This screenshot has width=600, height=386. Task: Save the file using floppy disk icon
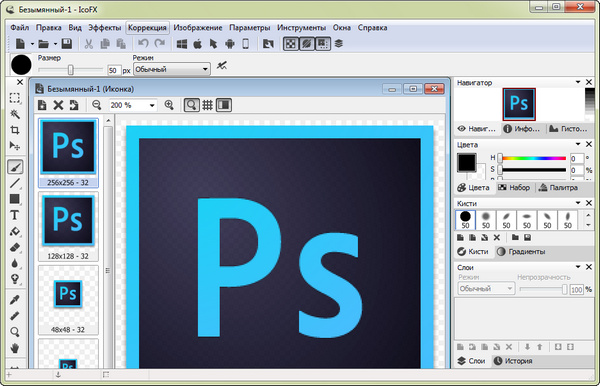(x=67, y=44)
